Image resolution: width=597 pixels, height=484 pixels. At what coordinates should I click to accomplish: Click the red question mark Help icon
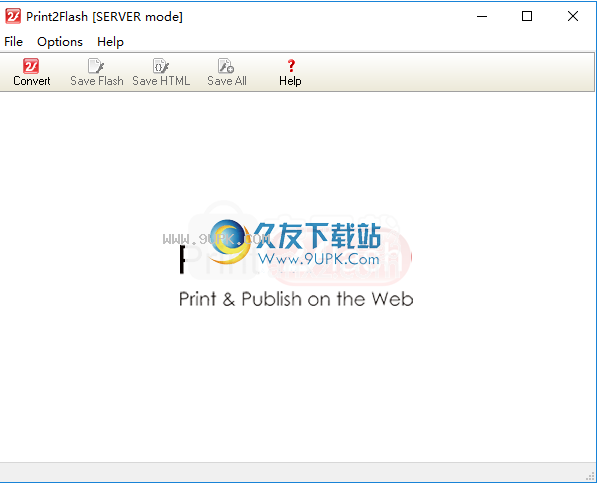(x=291, y=66)
